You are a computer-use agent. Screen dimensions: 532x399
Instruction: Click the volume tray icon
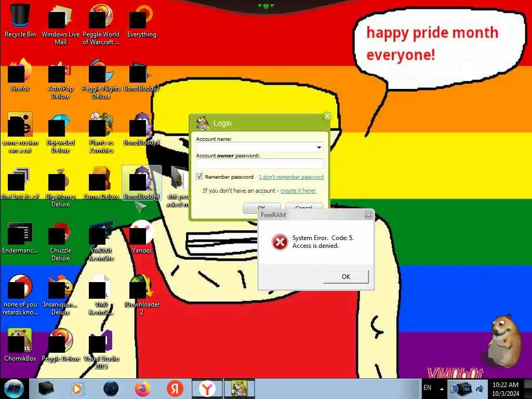(480, 389)
